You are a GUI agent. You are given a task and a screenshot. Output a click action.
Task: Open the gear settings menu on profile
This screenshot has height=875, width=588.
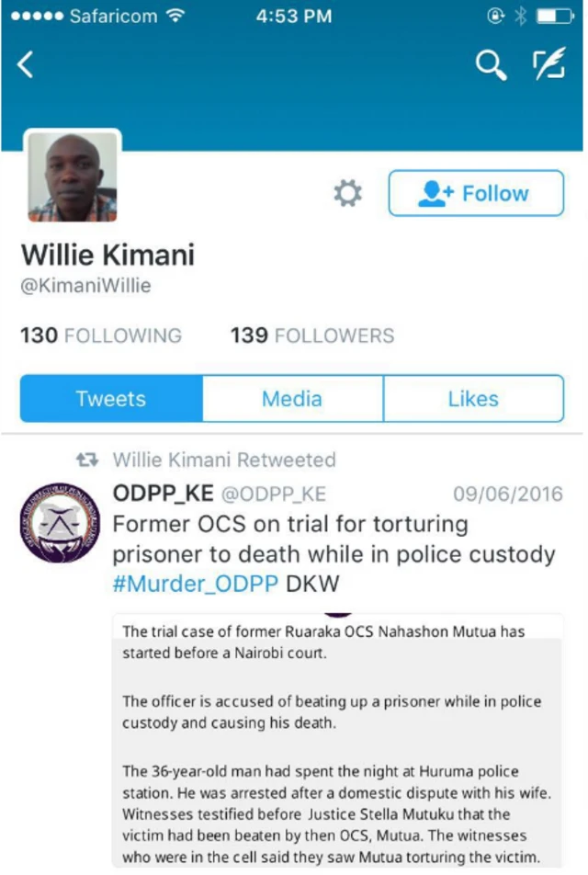pos(347,193)
